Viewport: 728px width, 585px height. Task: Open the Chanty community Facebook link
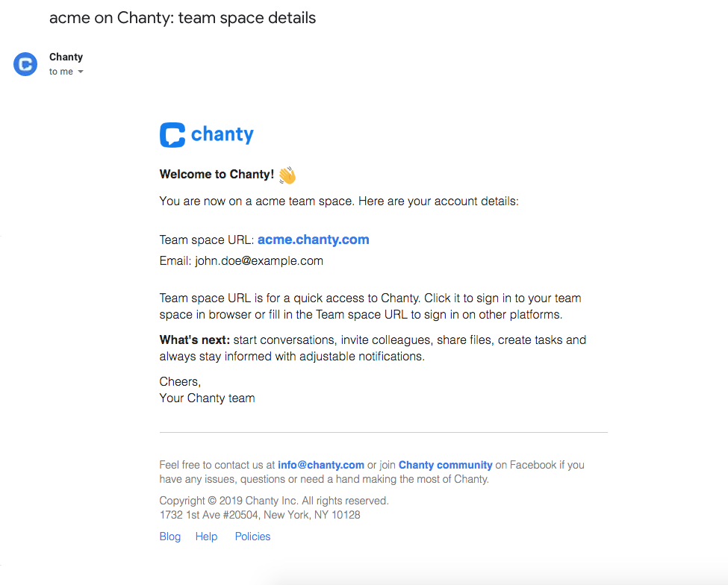pyautogui.click(x=445, y=465)
